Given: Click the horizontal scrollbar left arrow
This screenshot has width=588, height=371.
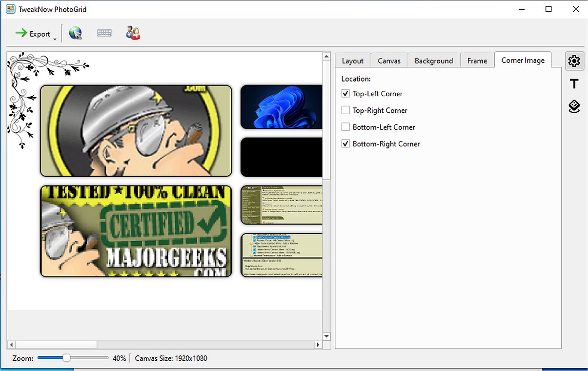Looking at the screenshot, I should coord(11,345).
